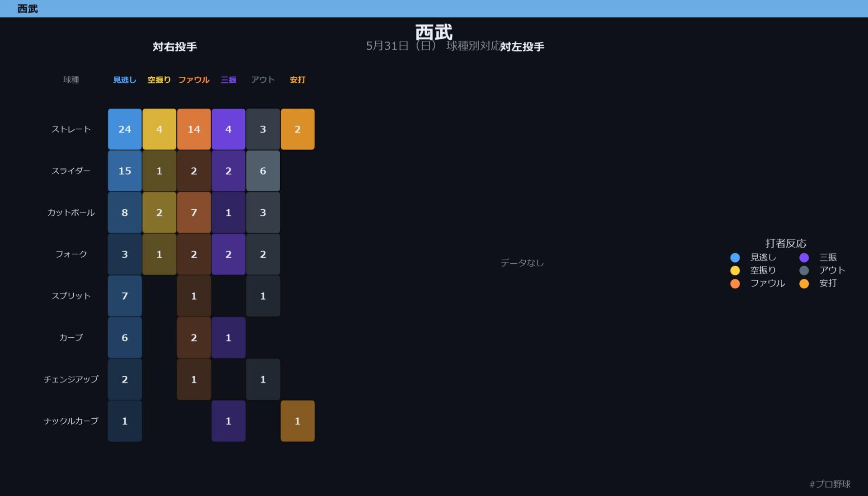The height and width of the screenshot is (496, 868).
Task: Select the 空振り column header
Action: pos(159,80)
